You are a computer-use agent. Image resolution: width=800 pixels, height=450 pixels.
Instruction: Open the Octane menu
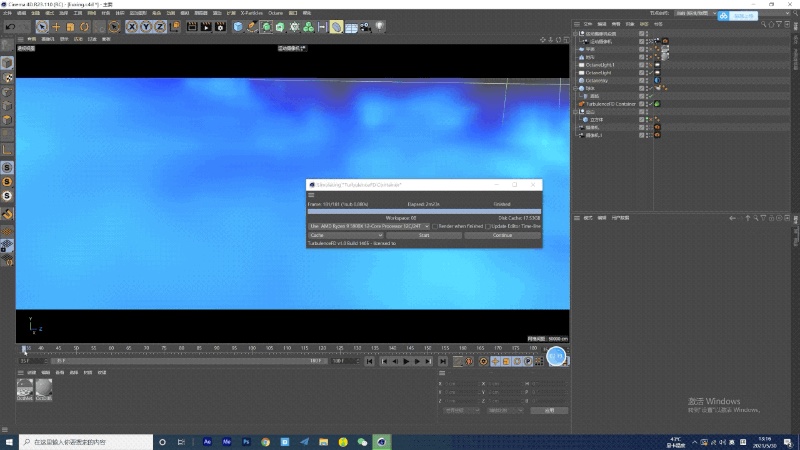tap(276, 13)
